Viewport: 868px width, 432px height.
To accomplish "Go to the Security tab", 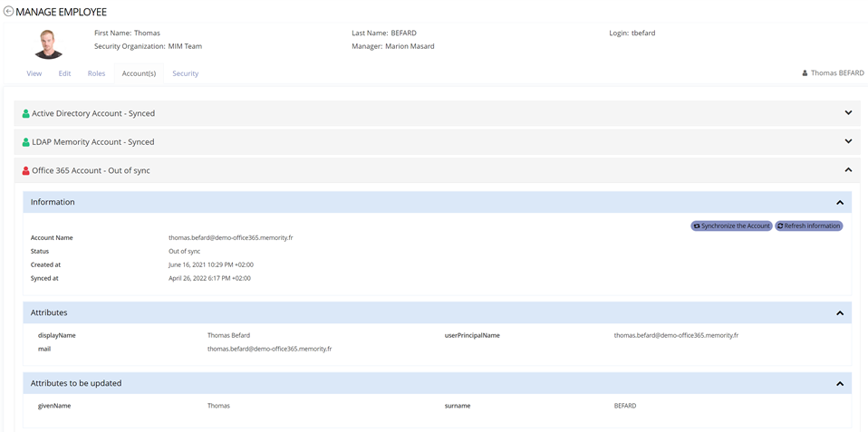I will tap(185, 73).
